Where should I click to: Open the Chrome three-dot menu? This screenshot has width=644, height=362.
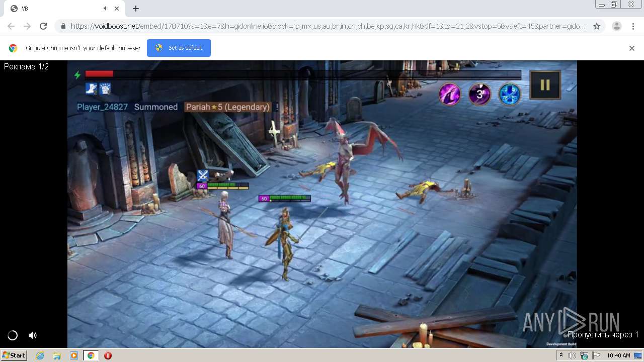point(633,26)
